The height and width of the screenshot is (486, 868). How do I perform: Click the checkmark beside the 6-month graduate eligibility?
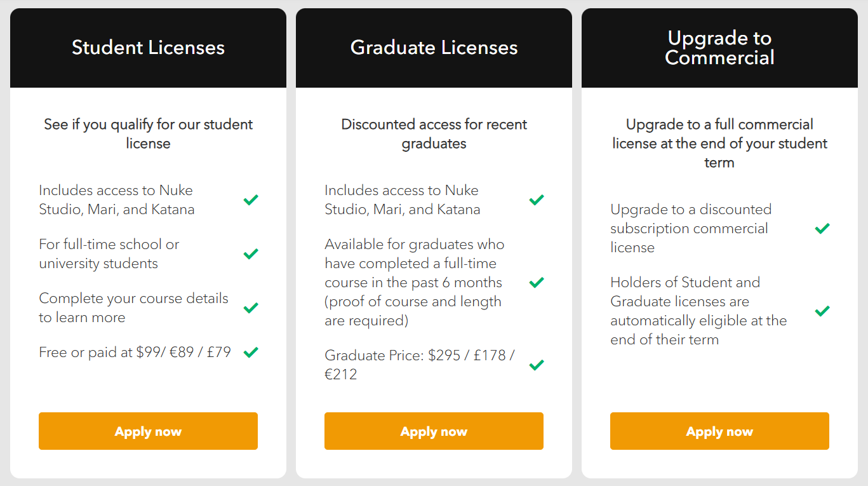click(536, 282)
